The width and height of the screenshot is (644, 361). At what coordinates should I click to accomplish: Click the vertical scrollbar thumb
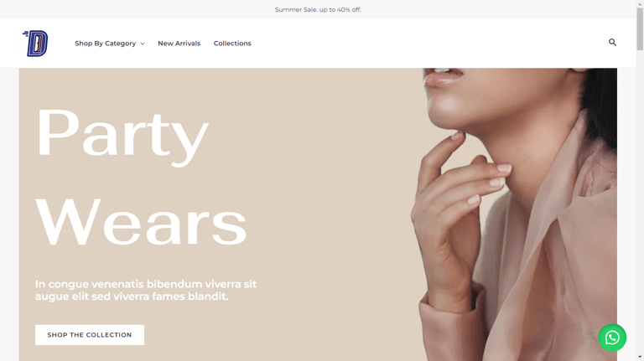pos(640,28)
